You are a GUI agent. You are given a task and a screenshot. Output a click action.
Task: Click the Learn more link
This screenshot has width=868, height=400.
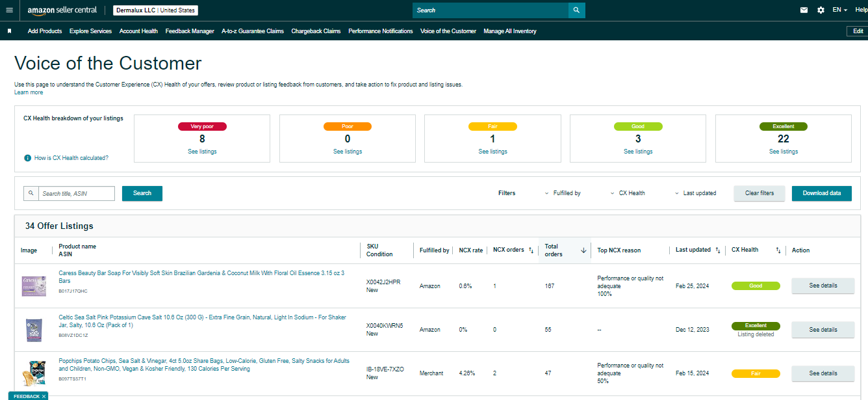point(29,92)
